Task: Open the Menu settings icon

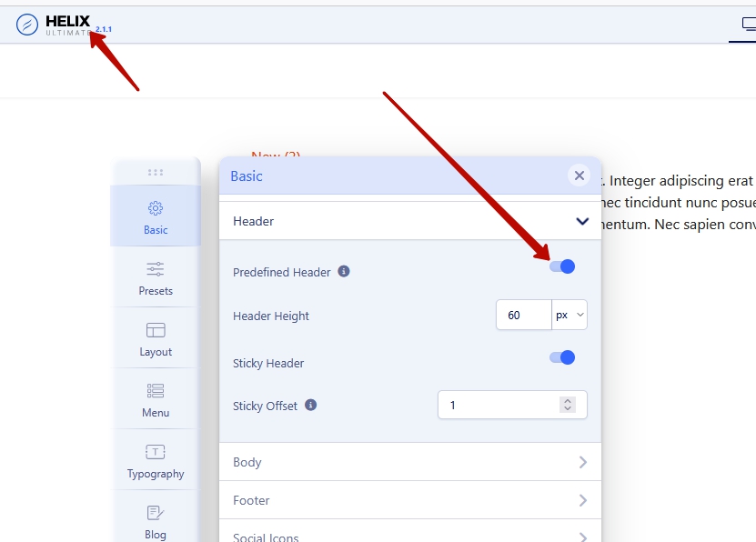Action: (x=156, y=391)
